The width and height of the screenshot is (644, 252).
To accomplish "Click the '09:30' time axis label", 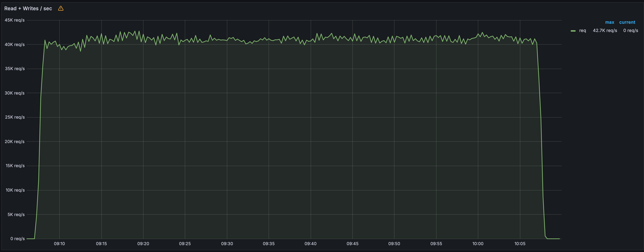I will pyautogui.click(x=227, y=244).
